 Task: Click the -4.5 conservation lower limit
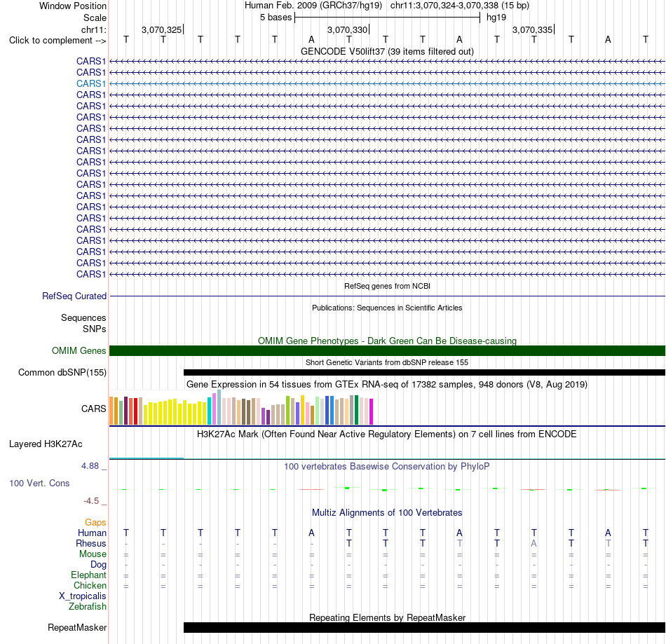[91, 501]
